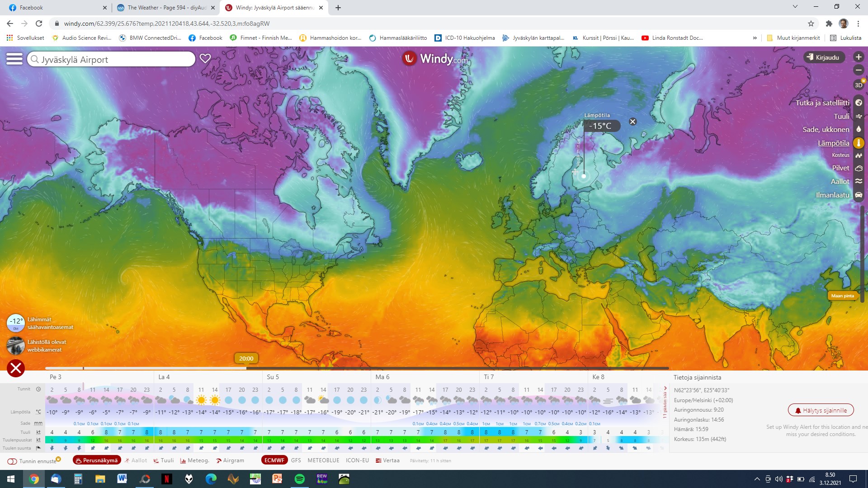This screenshot has height=488, width=868.
Task: Switch to the Airgram tab
Action: (x=230, y=460)
